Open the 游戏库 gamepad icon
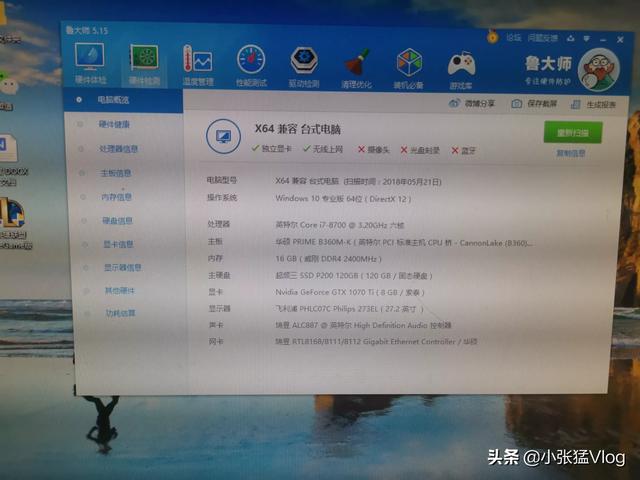640x480 pixels. [x=461, y=69]
